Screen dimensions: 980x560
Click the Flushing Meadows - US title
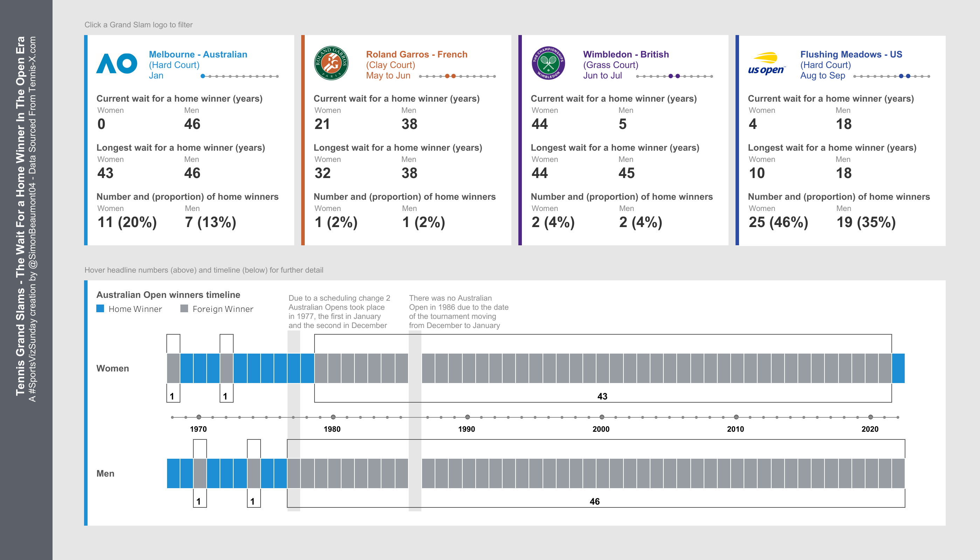(851, 54)
